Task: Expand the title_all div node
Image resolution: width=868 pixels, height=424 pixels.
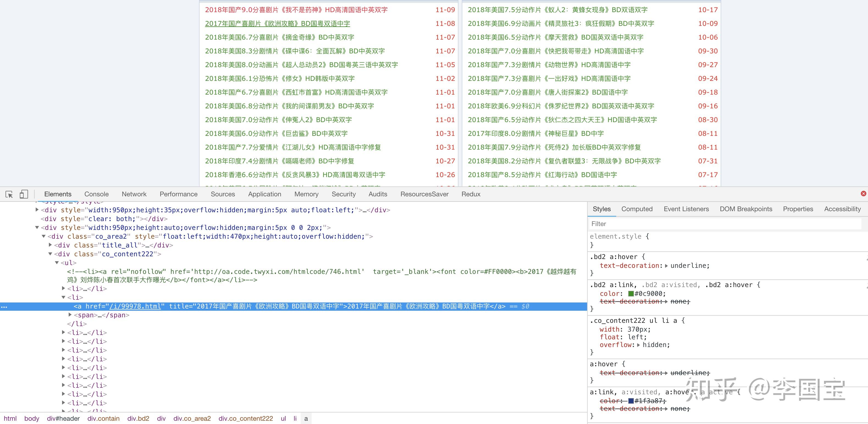Action: coord(50,245)
